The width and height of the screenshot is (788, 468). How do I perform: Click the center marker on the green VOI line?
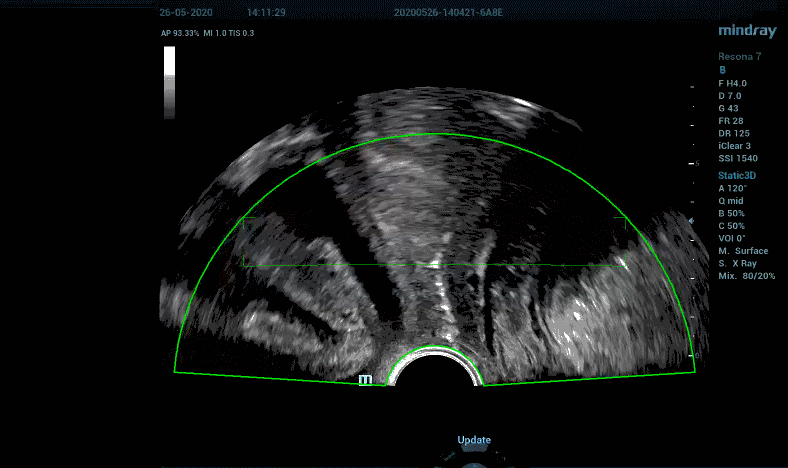point(435,265)
